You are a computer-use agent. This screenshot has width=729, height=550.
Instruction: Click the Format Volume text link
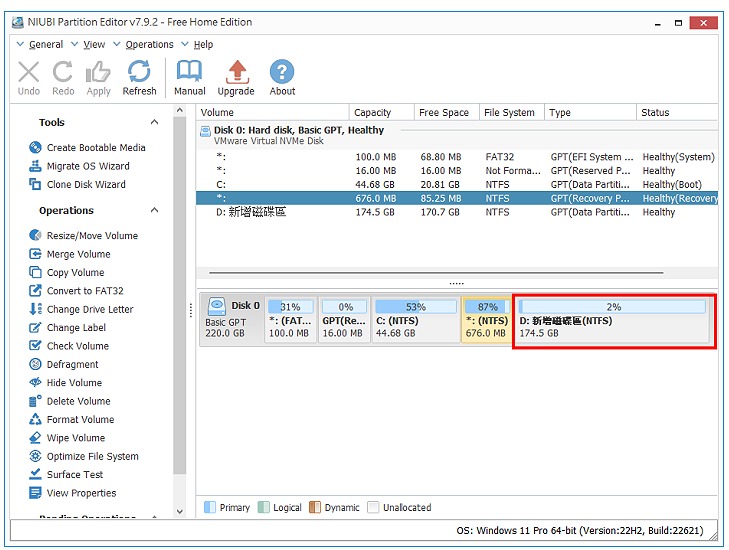point(80,419)
